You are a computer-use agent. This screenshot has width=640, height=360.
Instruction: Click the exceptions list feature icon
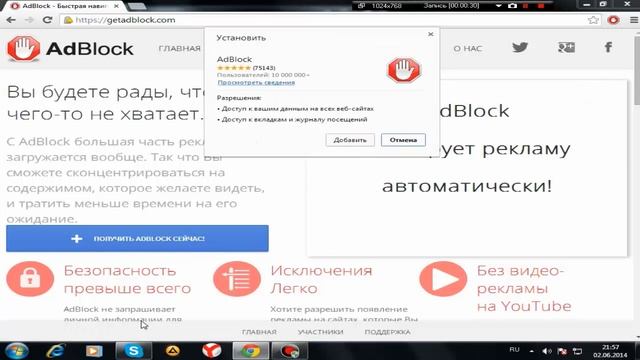(x=237, y=279)
